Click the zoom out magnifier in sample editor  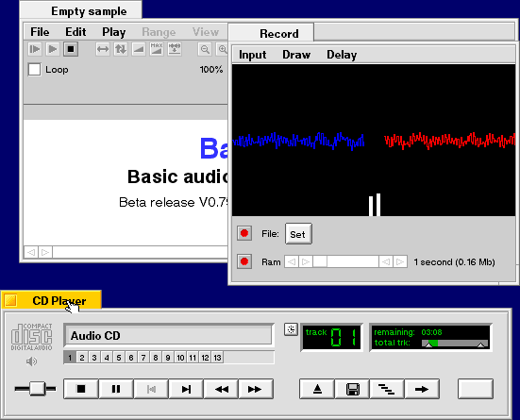tap(205, 49)
